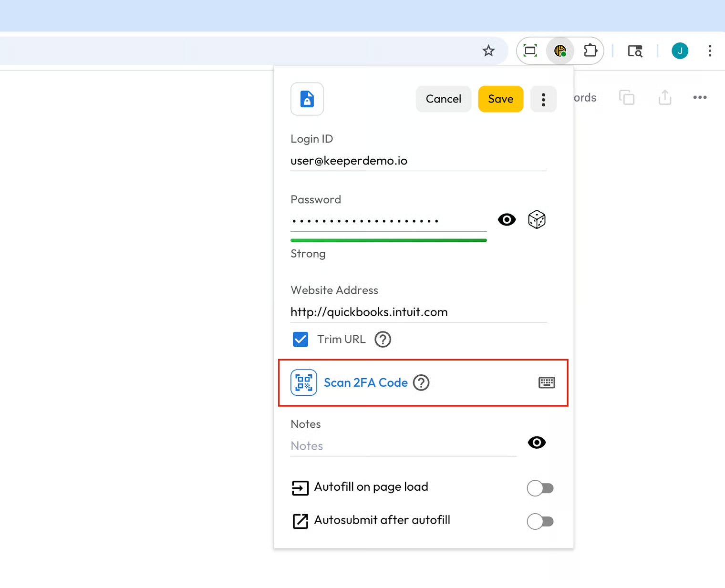Bookmark page with the star icon

click(488, 51)
